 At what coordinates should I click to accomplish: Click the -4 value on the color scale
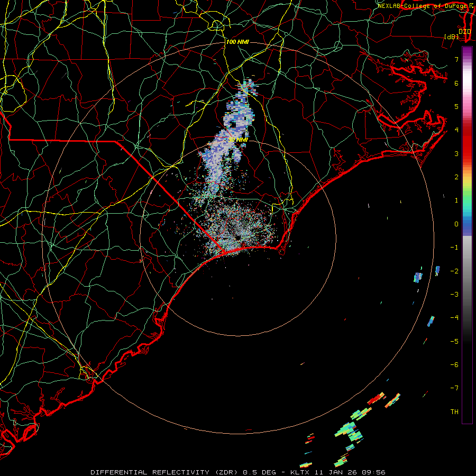coord(454,318)
